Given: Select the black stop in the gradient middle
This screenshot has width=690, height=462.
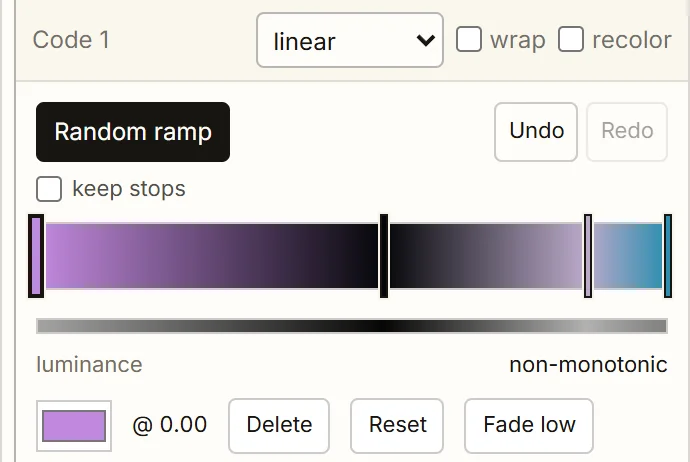Looking at the screenshot, I should tap(384, 256).
